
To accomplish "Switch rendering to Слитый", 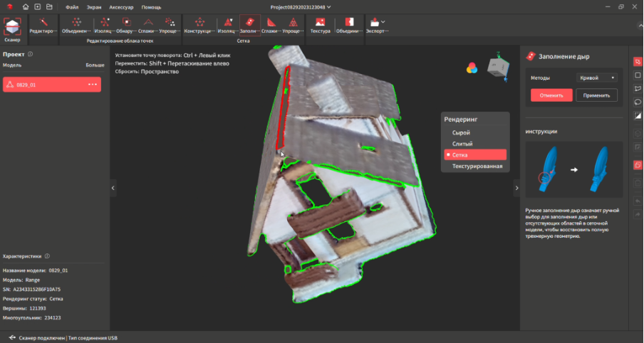I will (462, 144).
